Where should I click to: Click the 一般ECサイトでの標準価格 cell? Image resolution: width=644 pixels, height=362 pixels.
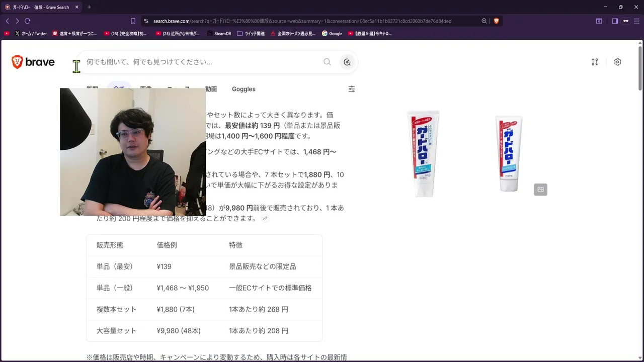click(270, 288)
